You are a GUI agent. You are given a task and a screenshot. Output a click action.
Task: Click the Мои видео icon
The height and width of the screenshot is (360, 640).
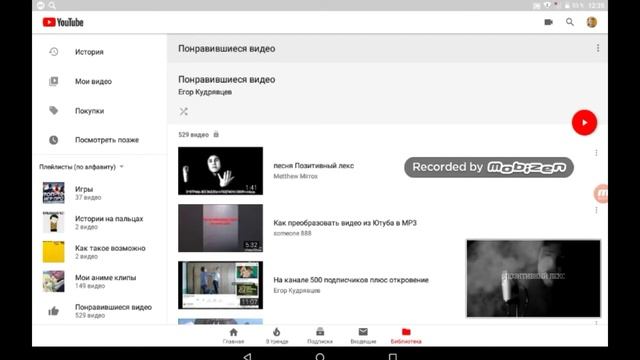(53, 81)
